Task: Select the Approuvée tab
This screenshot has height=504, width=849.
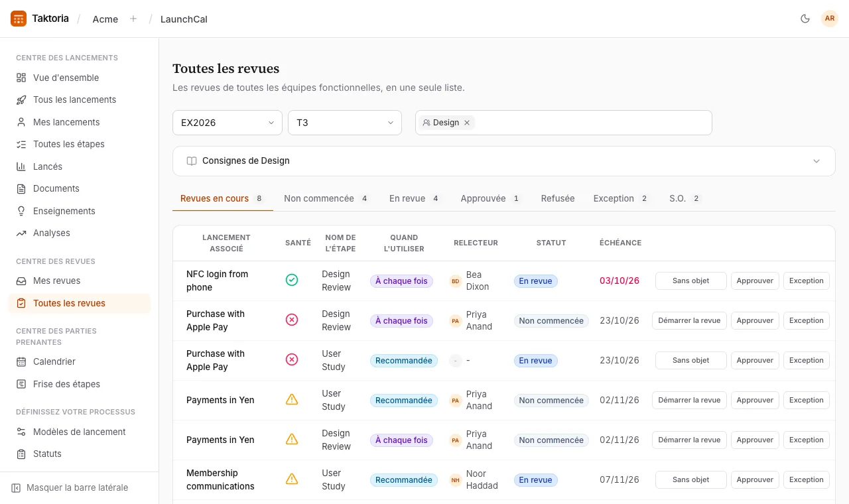Action: 491,198
